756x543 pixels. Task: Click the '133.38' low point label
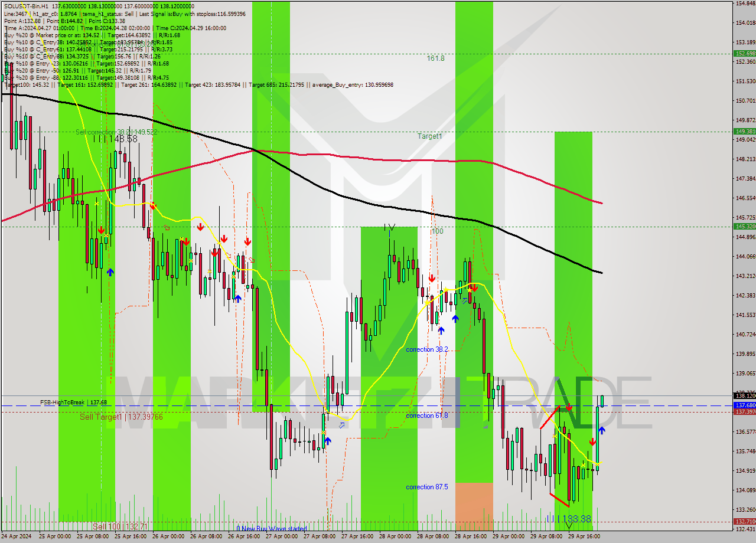pyautogui.click(x=577, y=519)
